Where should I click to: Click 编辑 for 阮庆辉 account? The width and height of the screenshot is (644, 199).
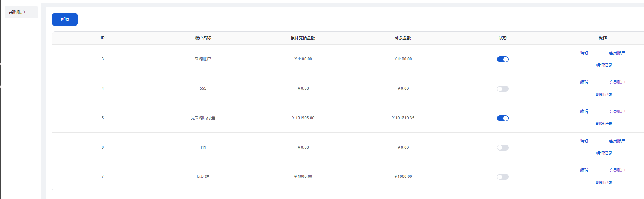point(584,170)
